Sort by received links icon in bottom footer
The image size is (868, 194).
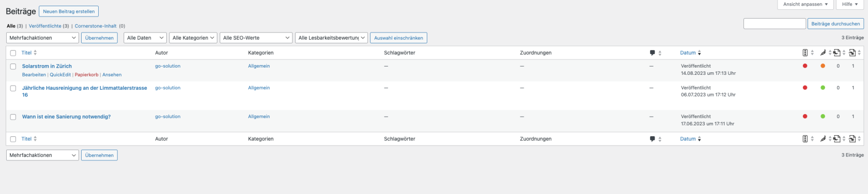point(853,139)
